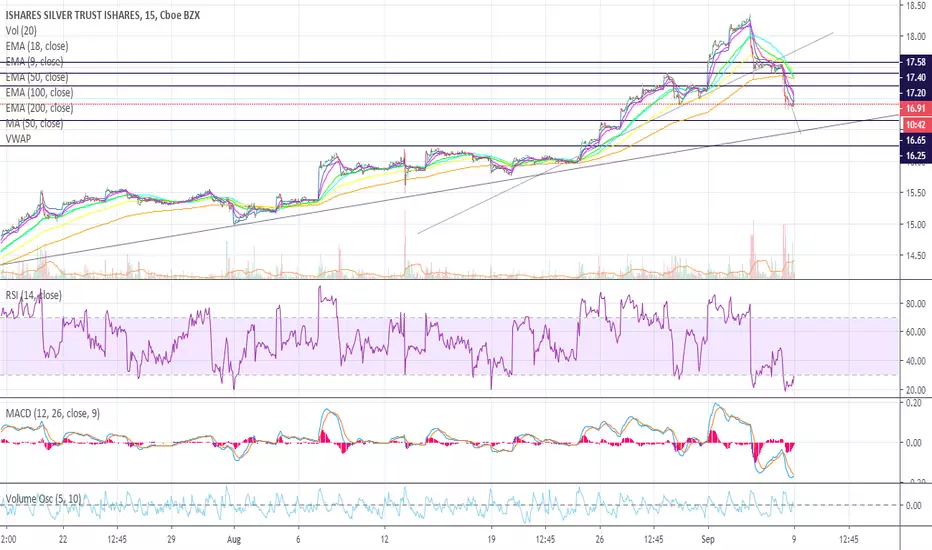Select the EMA (200, close) legend label
Image resolution: width=932 pixels, height=550 pixels.
pyautogui.click(x=39, y=108)
